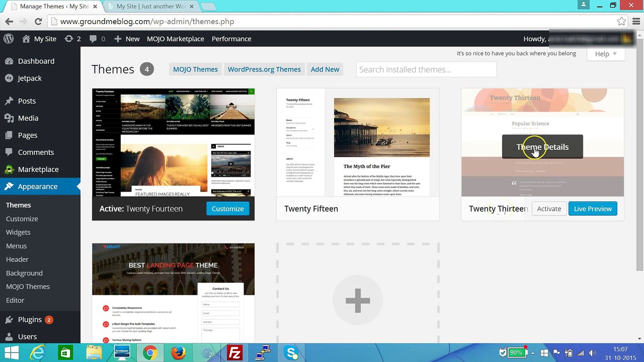Go back using the browser back arrow
Screen dimensions: 644x362
click(x=9, y=22)
